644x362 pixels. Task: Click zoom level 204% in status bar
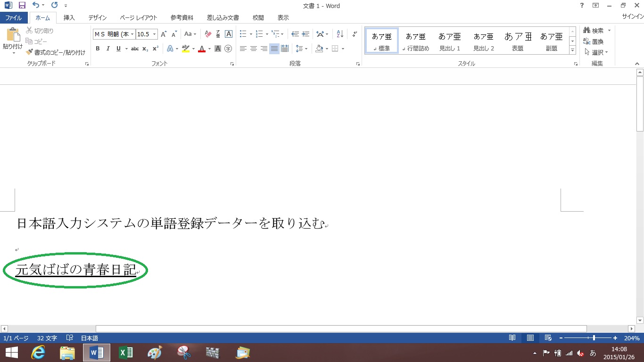(632, 338)
